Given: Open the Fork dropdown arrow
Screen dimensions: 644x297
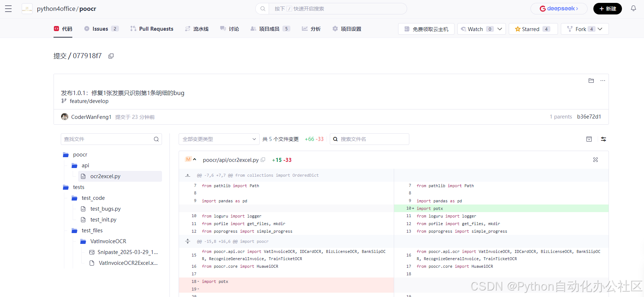Looking at the screenshot, I should click(600, 29).
